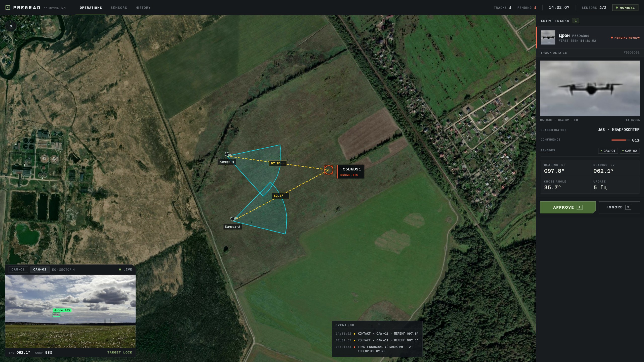Click the CAM-01 sensor chip
Image resolution: width=644 pixels, height=362 pixels.
[608, 151]
